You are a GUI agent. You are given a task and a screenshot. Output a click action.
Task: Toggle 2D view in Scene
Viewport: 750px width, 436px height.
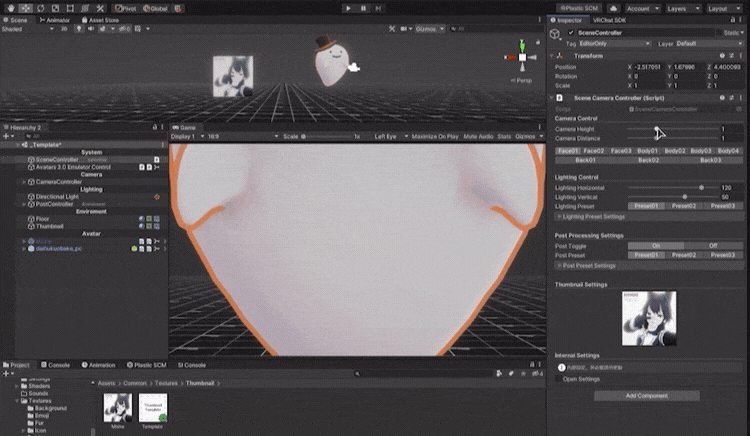pos(64,29)
